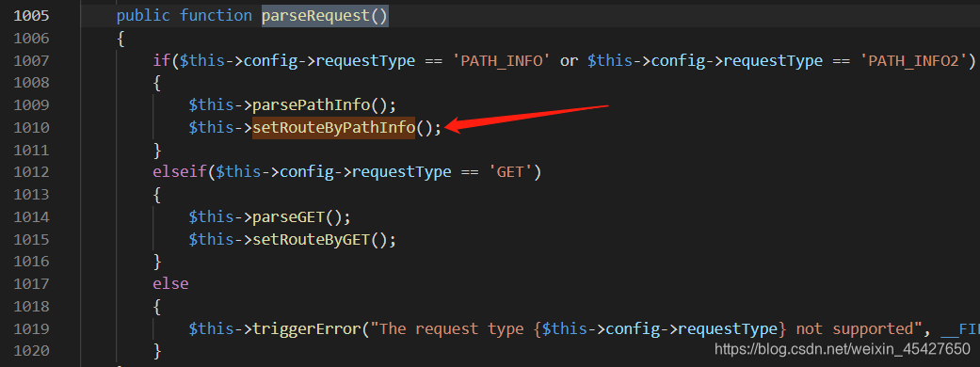The width and height of the screenshot is (980, 367).
Task: Click line number 1007
Action: [x=31, y=60]
